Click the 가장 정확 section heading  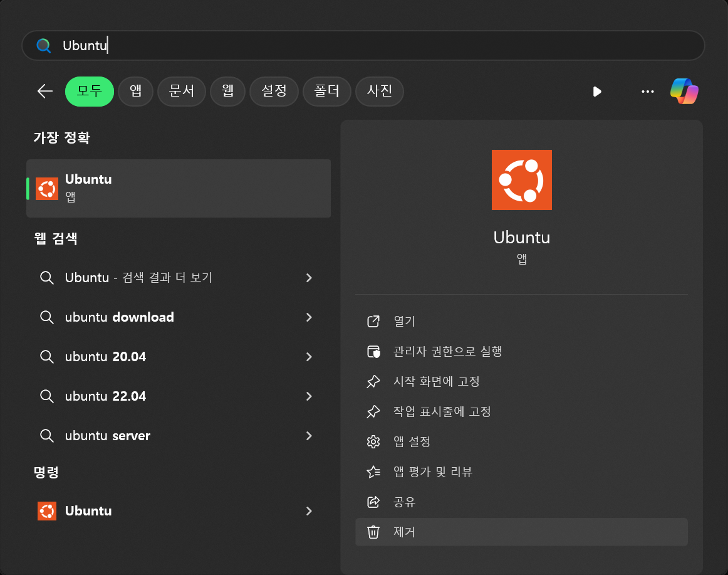coord(62,137)
